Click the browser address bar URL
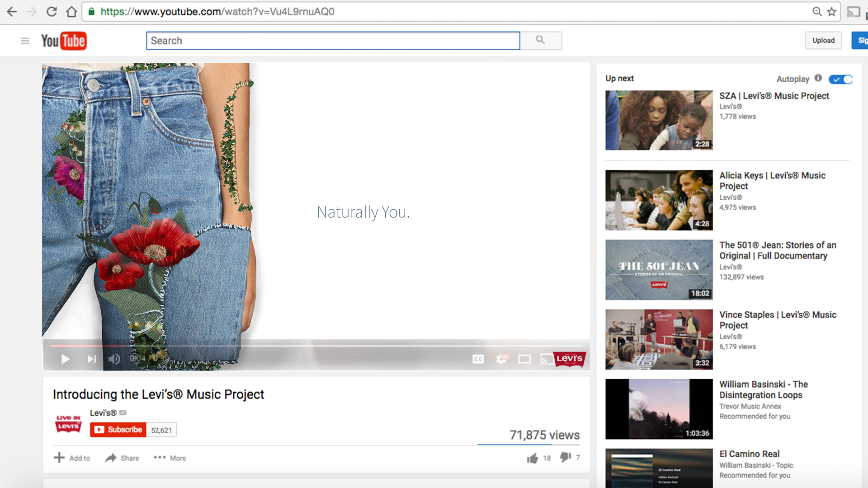The width and height of the screenshot is (868, 488). point(217,12)
